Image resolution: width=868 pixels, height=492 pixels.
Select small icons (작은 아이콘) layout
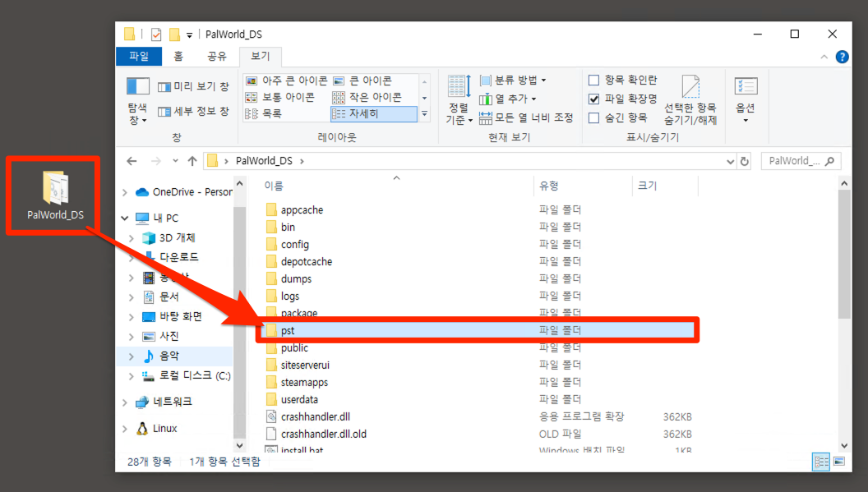(x=367, y=98)
